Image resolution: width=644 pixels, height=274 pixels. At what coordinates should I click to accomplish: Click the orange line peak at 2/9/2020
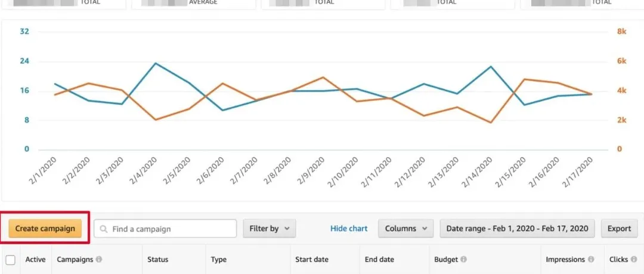[323, 77]
